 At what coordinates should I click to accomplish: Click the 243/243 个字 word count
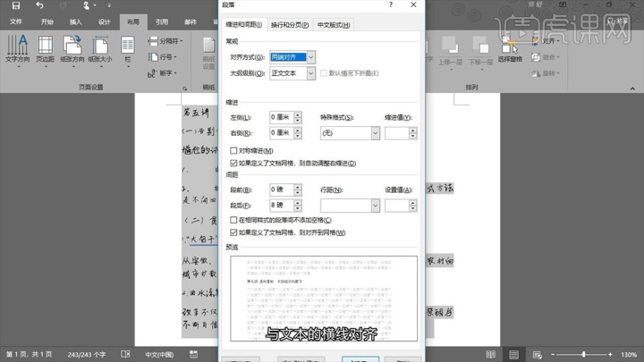coord(86,354)
